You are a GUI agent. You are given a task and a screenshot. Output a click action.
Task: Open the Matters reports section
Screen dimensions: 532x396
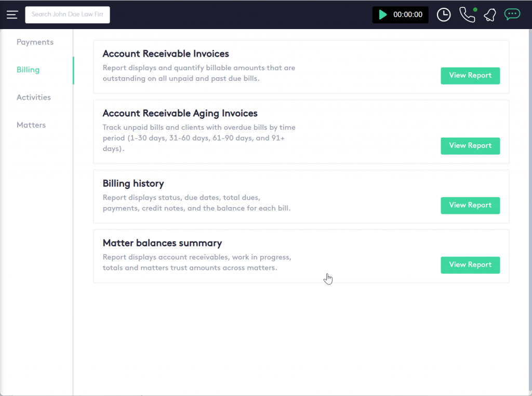tap(31, 125)
